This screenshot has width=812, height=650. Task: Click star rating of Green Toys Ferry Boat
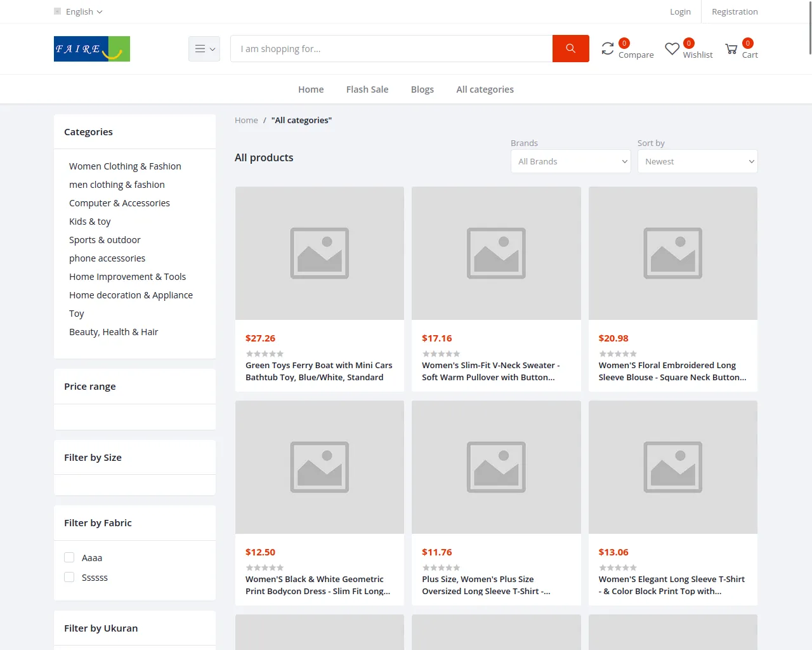(x=265, y=354)
